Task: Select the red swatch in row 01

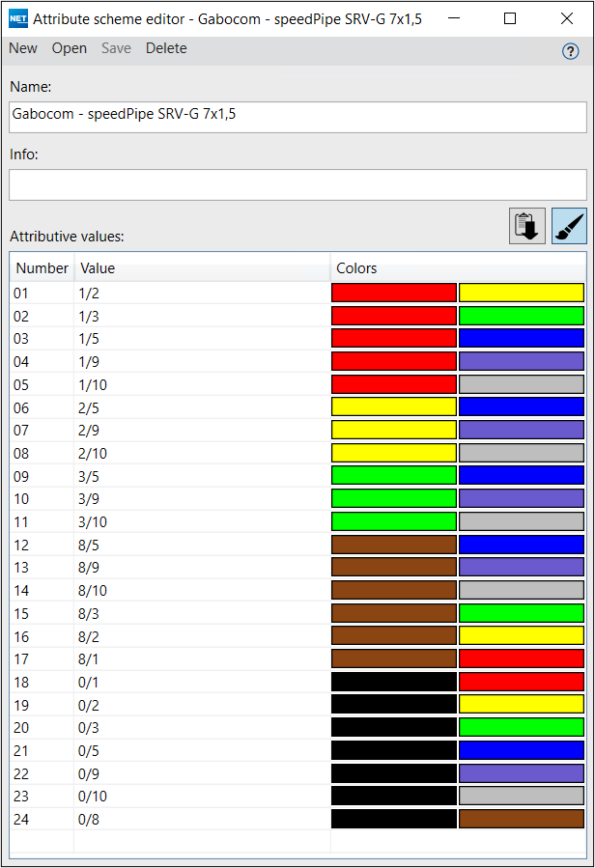Action: point(394,293)
